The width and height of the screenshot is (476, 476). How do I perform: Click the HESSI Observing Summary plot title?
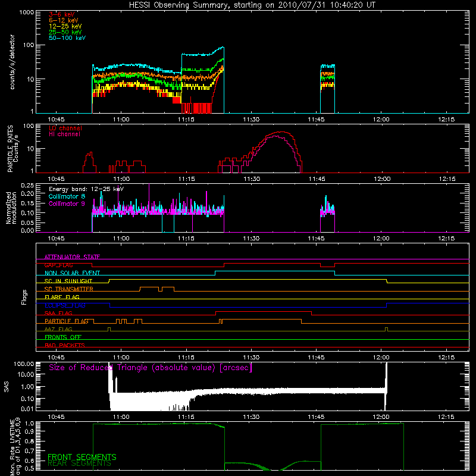[252, 5]
